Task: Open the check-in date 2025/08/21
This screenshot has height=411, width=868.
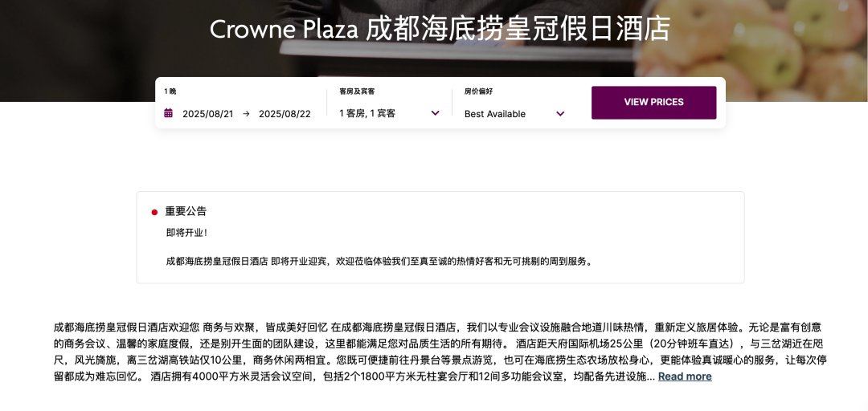Action: pos(207,114)
